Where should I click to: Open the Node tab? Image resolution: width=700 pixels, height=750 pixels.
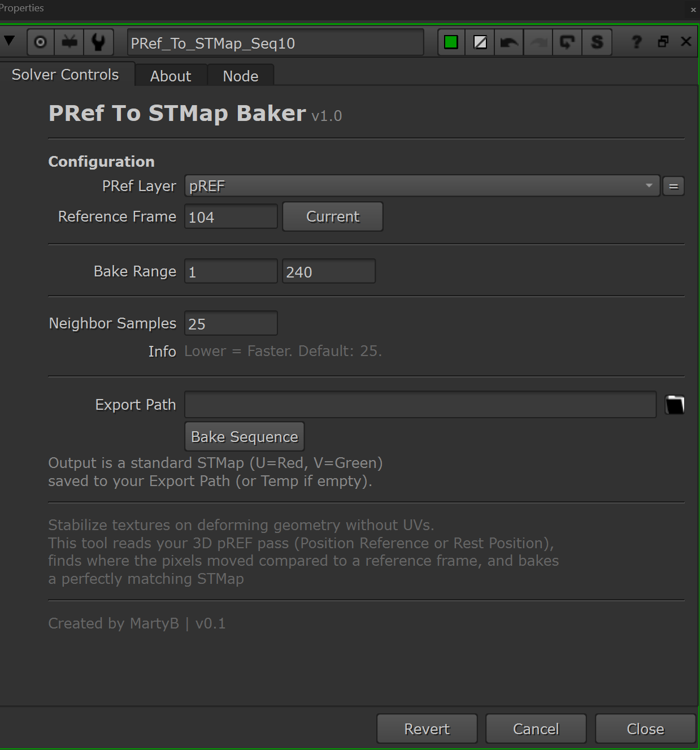click(x=241, y=76)
